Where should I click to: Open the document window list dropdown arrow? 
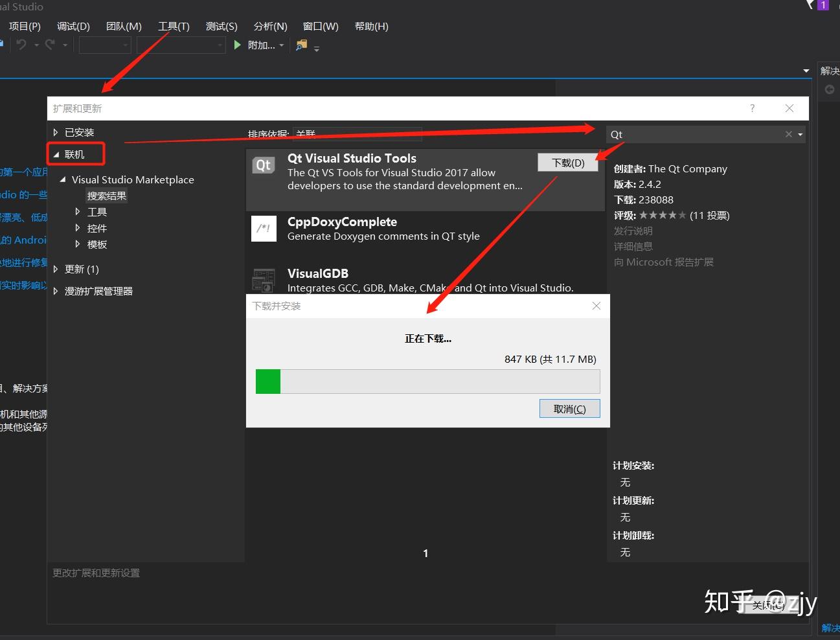pos(806,71)
